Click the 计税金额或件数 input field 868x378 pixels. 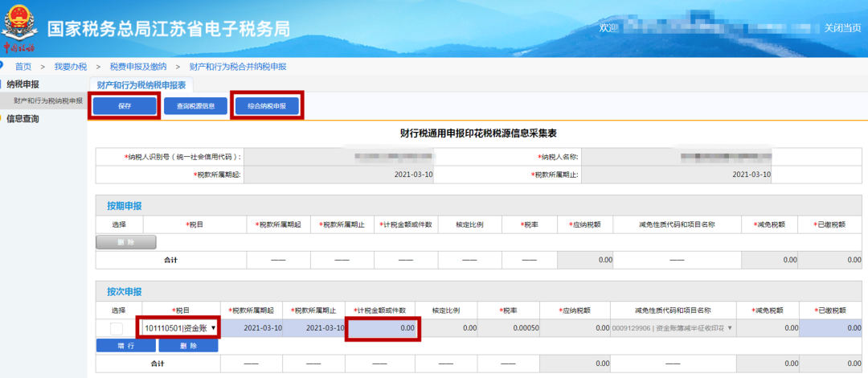coord(383,328)
